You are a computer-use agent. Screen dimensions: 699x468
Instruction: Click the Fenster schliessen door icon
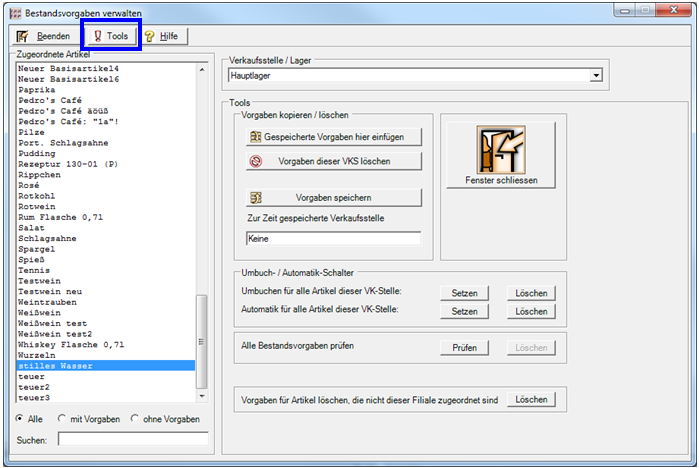pos(501,150)
